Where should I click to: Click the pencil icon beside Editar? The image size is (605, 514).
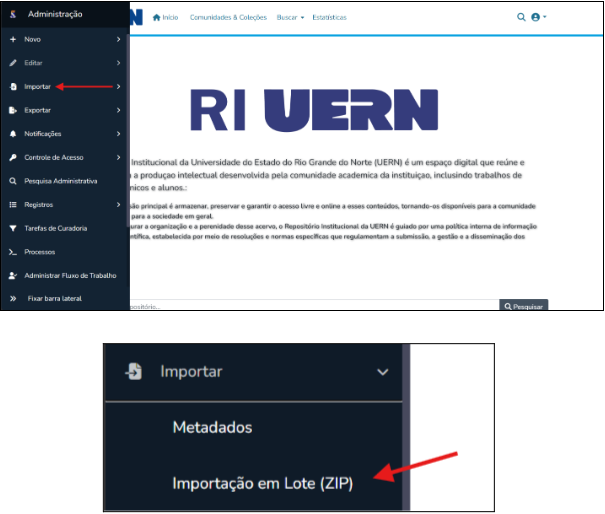tap(13, 63)
